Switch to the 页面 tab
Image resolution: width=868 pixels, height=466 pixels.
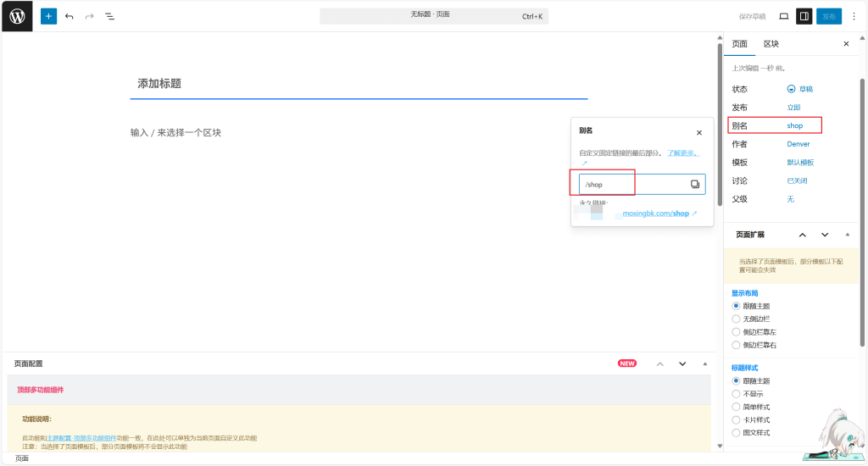click(739, 44)
